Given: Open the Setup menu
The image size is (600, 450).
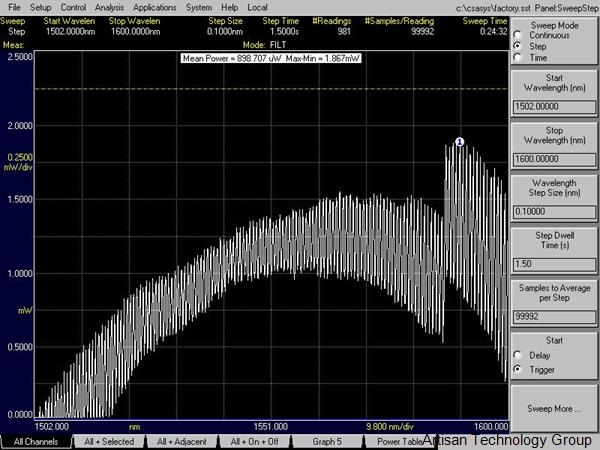Looking at the screenshot, I should pos(40,7).
